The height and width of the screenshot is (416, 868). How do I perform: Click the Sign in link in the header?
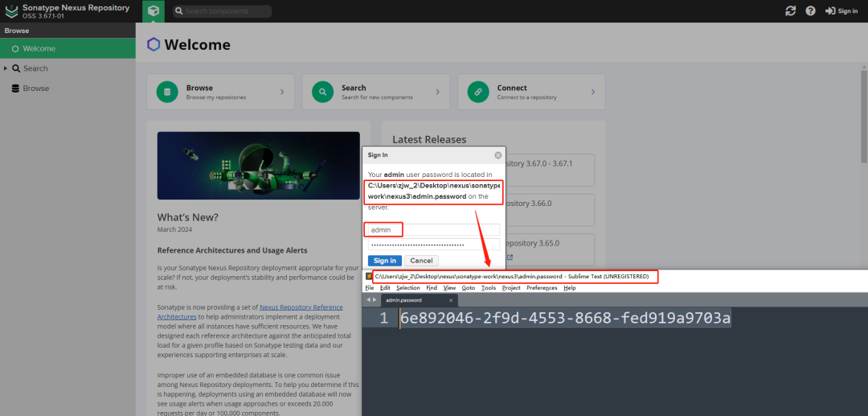pyautogui.click(x=841, y=11)
